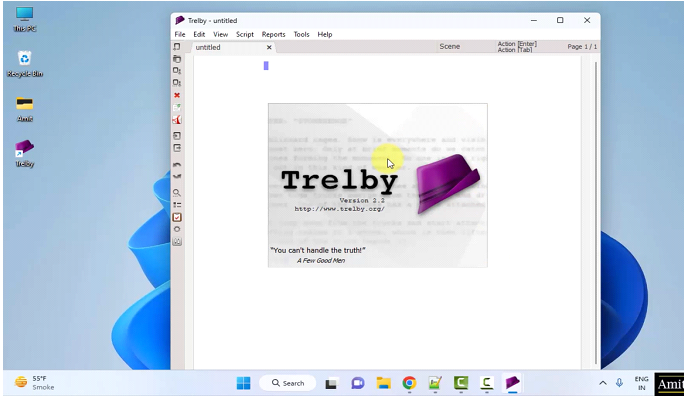Import a script using the toolbar icon

[177, 136]
